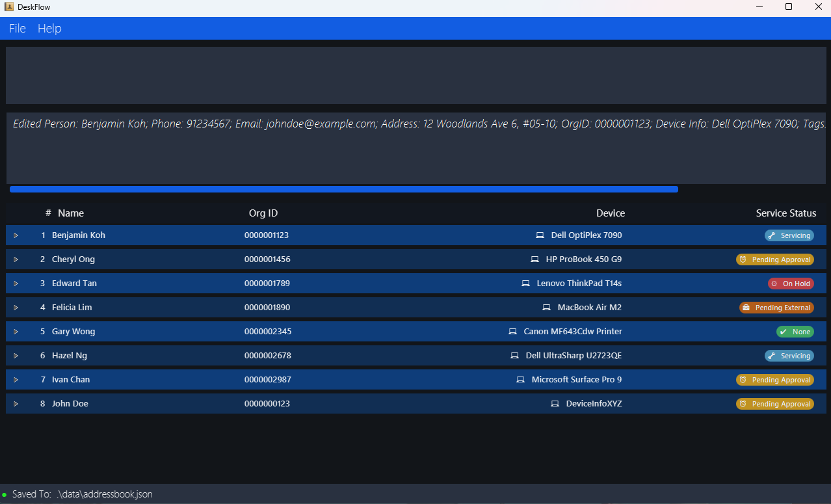Image resolution: width=831 pixels, height=504 pixels.
Task: Expand Ivan Chan's row
Action: pos(16,380)
